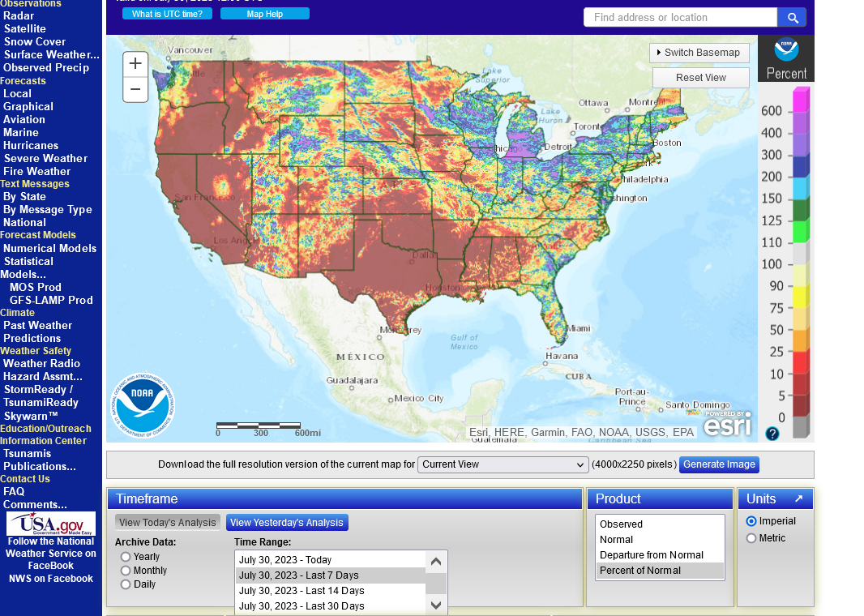The width and height of the screenshot is (864, 616).
Task: Select the Normal product
Action: pos(660,540)
